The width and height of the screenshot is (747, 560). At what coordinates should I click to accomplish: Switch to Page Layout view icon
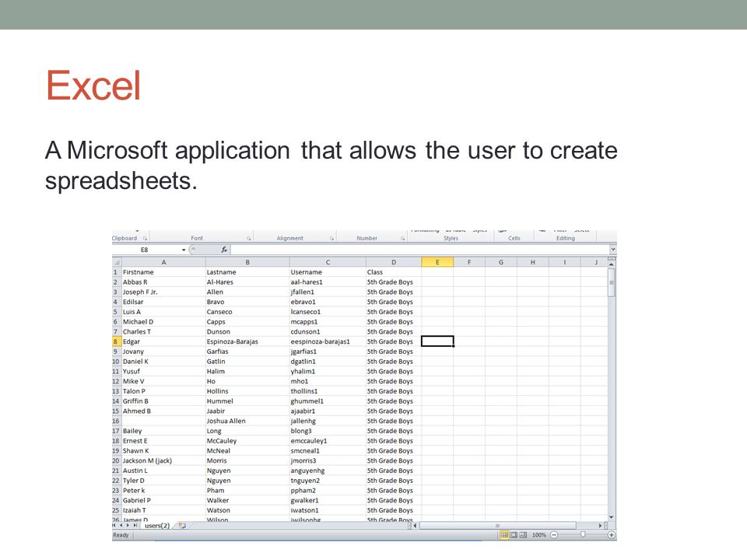[514, 535]
